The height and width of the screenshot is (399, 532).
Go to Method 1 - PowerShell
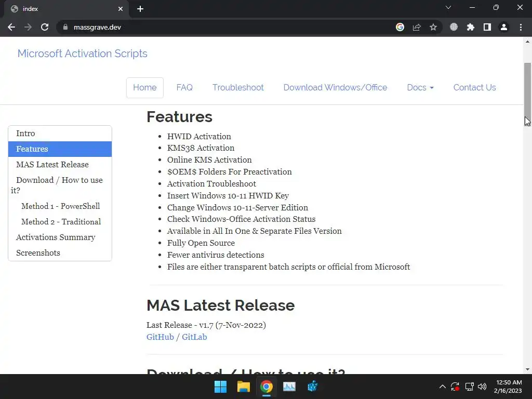(60, 206)
